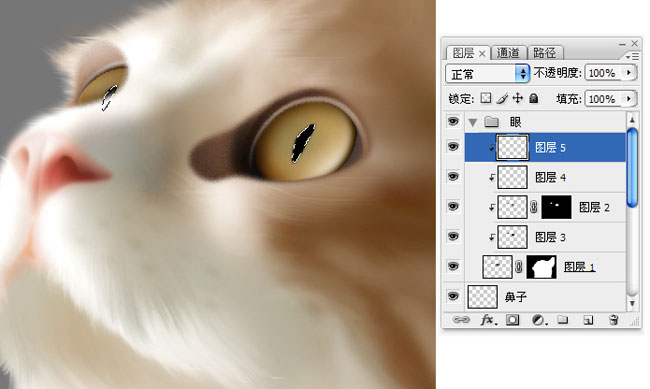This screenshot has width=650, height=389.
Task: Create a new layer icon
Action: [x=588, y=320]
